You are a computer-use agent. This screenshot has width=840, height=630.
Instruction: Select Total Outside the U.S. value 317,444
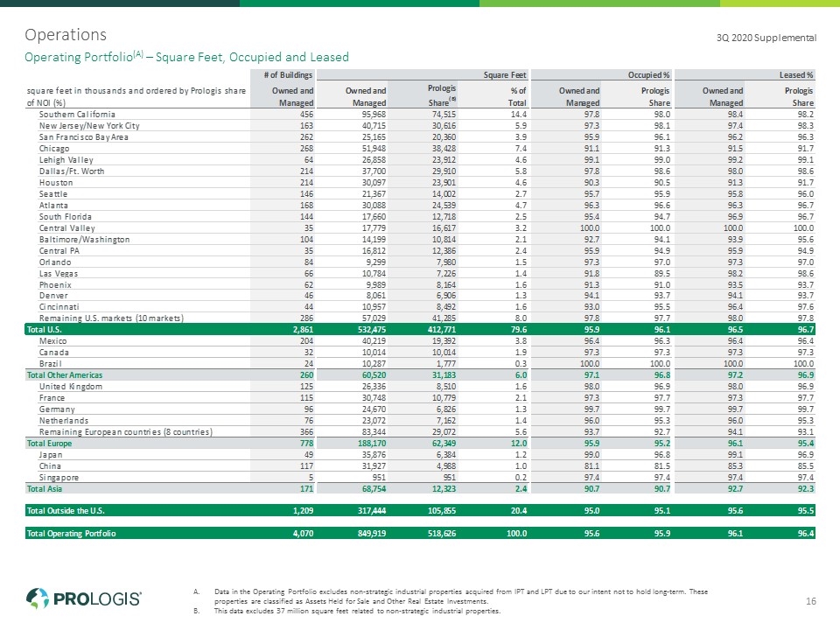(372, 511)
